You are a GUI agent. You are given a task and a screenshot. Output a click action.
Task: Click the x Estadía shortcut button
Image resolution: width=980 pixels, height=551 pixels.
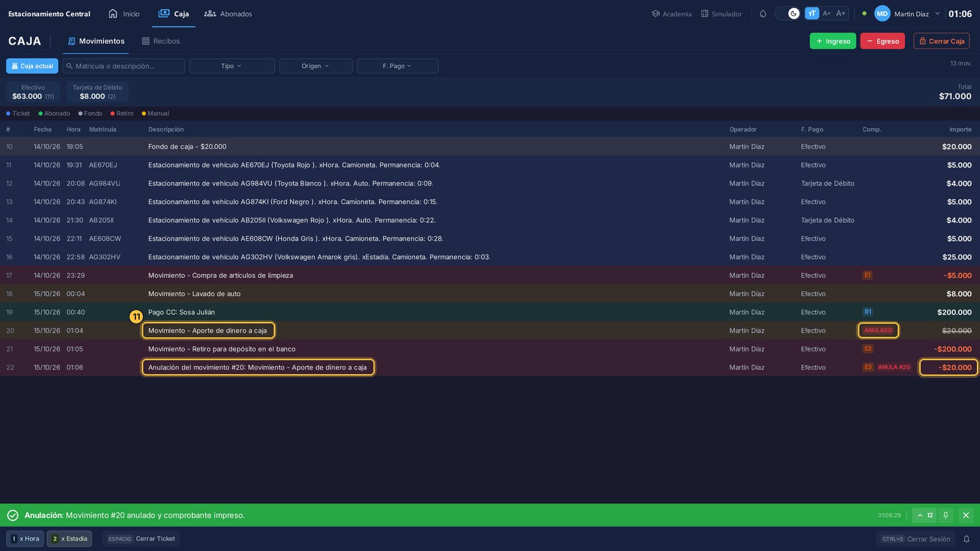69,539
